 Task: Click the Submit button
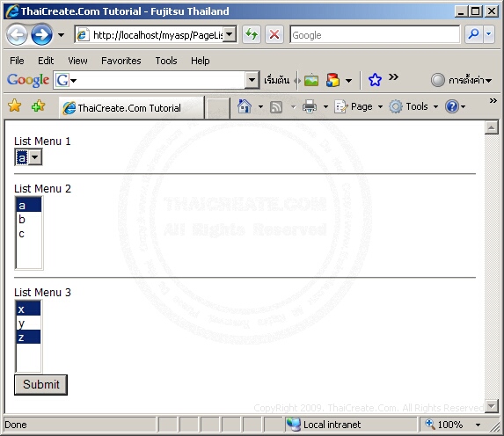coord(40,385)
